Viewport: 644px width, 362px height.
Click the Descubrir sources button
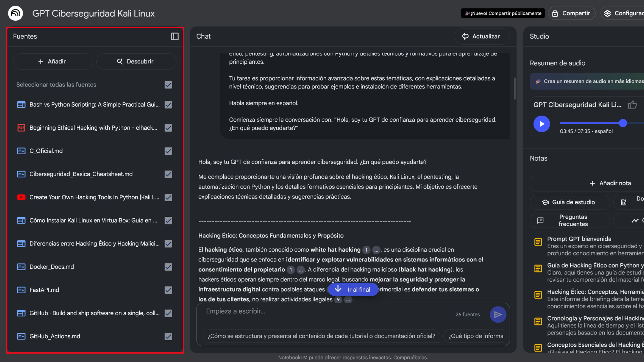[136, 62]
